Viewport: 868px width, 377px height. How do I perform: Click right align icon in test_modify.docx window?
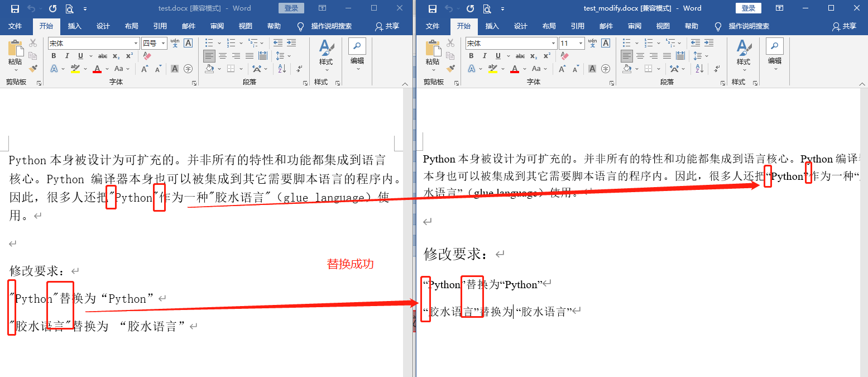pyautogui.click(x=654, y=56)
